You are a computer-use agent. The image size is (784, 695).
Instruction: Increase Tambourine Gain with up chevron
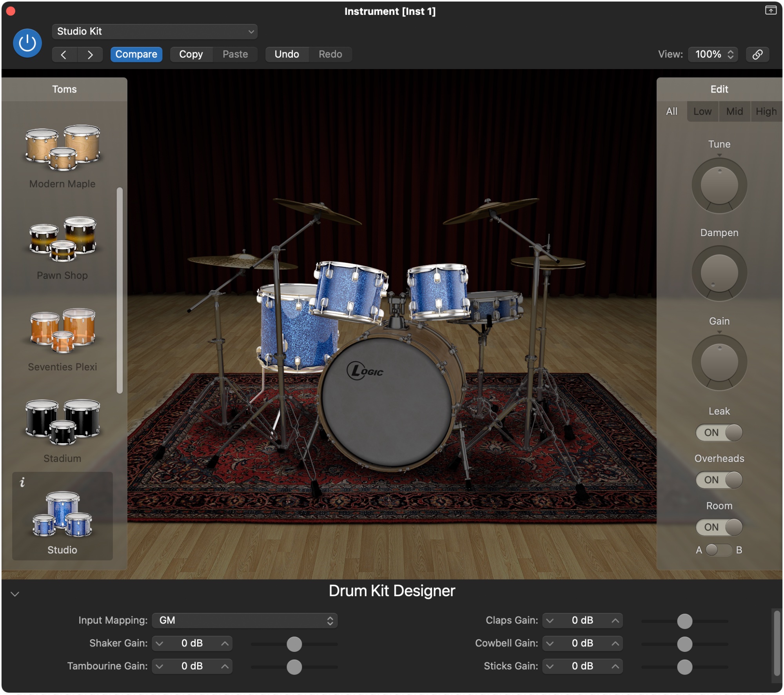point(225,666)
